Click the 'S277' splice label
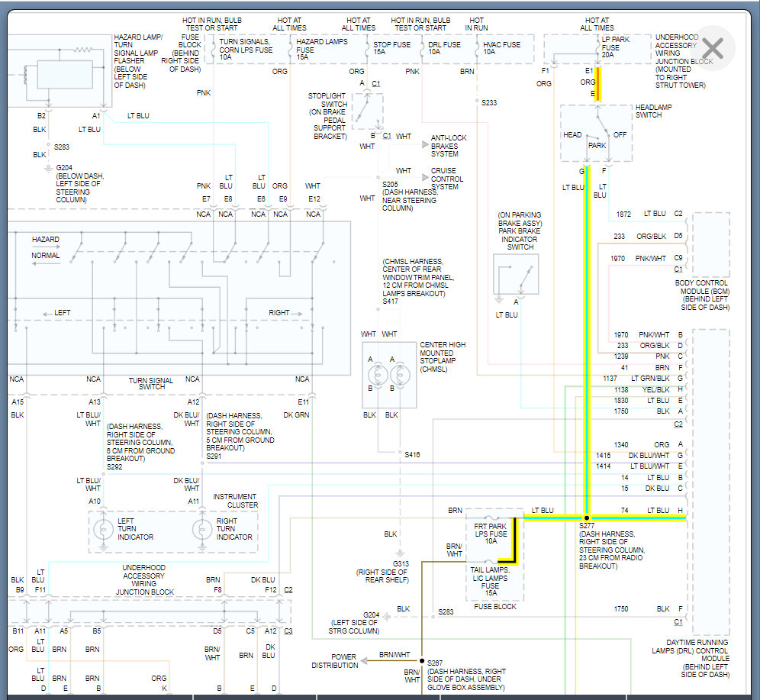This screenshot has height=700, width=760. click(x=587, y=525)
